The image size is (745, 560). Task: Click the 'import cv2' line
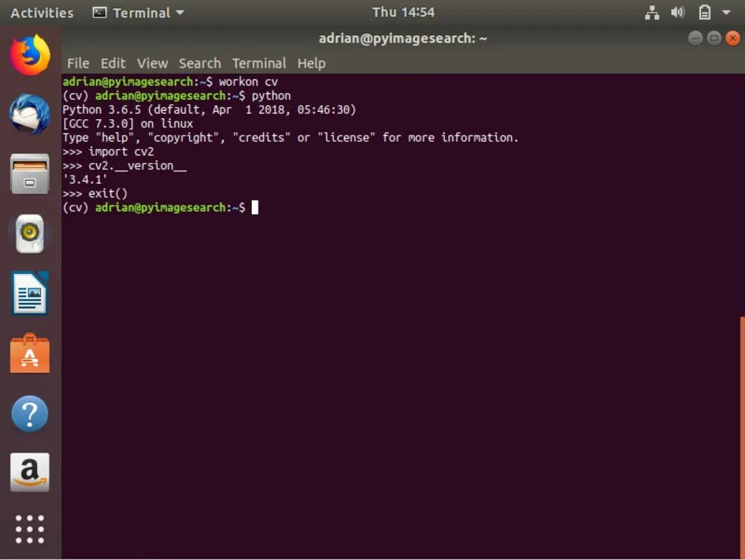pyautogui.click(x=108, y=151)
